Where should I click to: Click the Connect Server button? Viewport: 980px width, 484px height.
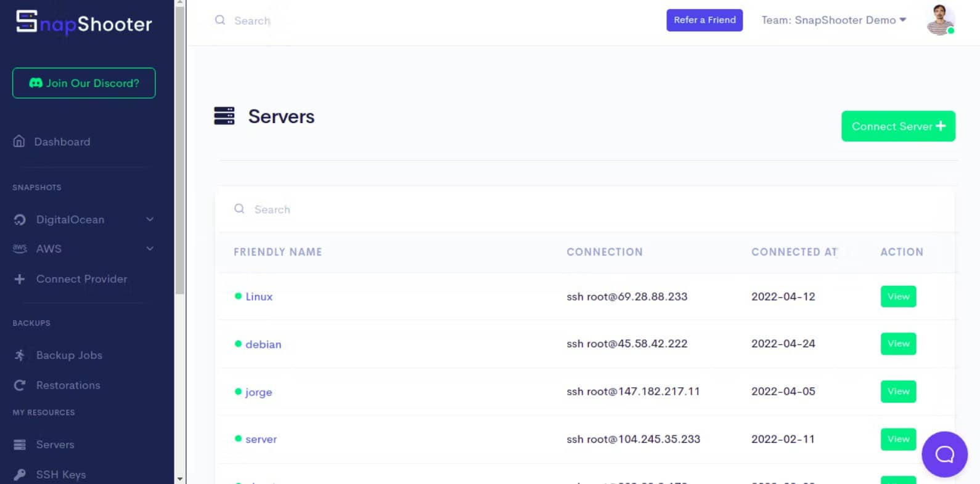point(898,126)
